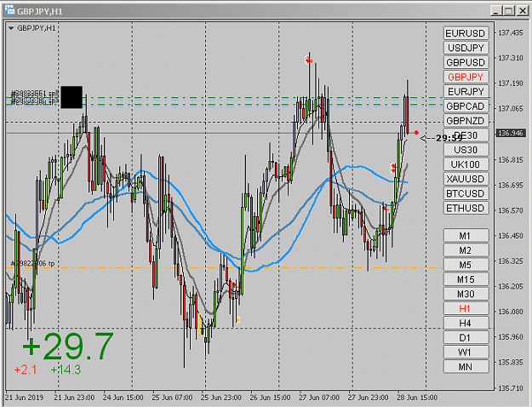Expand the GBPJPY,H1 chart dropdown arrow
Image resolution: width=532 pixels, height=407 pixels.
click(x=11, y=28)
